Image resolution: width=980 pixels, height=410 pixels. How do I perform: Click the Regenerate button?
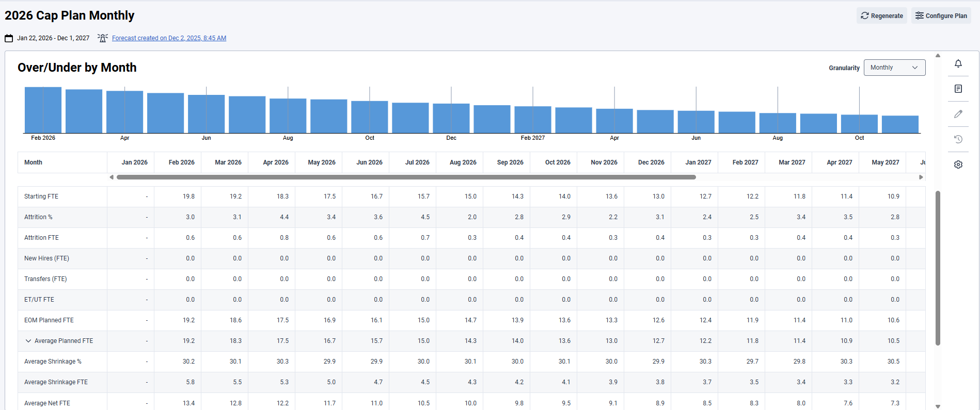881,16
